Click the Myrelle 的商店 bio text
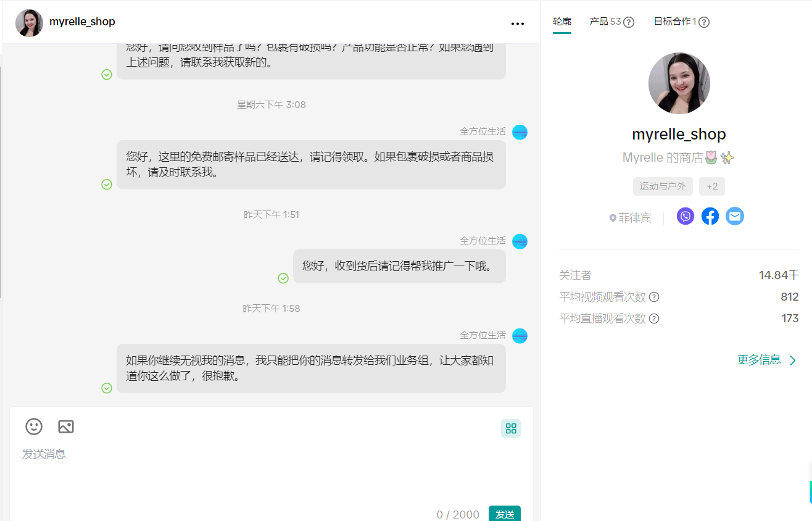812x521 pixels. pyautogui.click(x=679, y=158)
